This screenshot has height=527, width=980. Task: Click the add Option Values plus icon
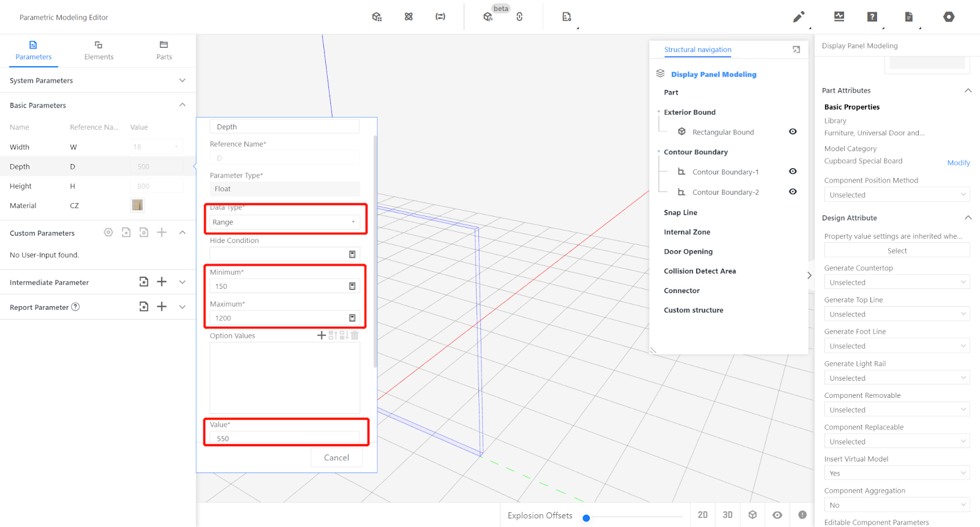(x=321, y=335)
